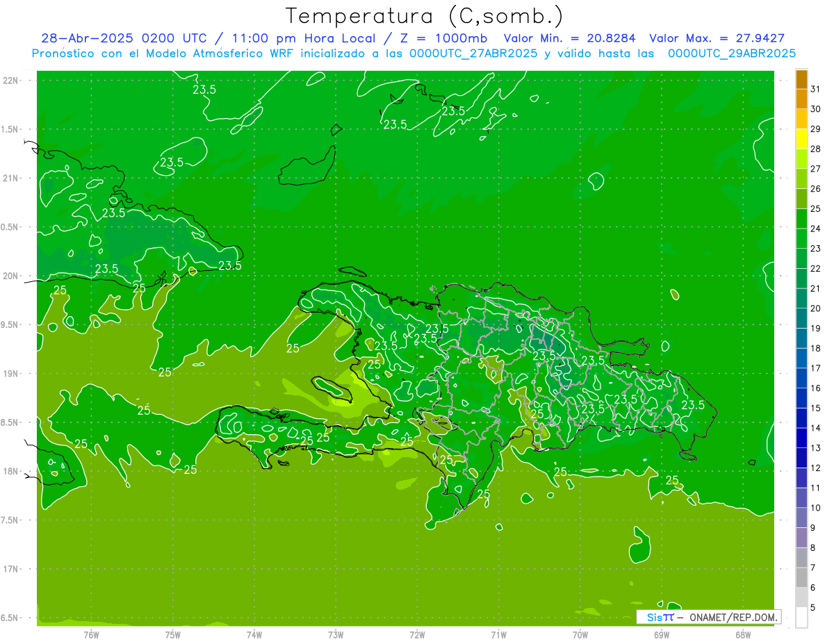Click the title 'Temperatura (C,somb.)'
Screen dimensions: 834x644
coord(424,16)
